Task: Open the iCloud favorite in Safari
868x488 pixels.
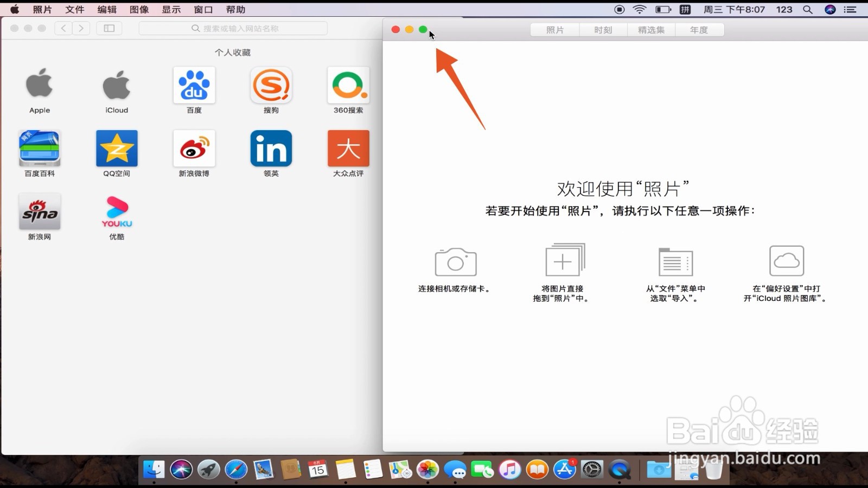Action: coord(117,85)
